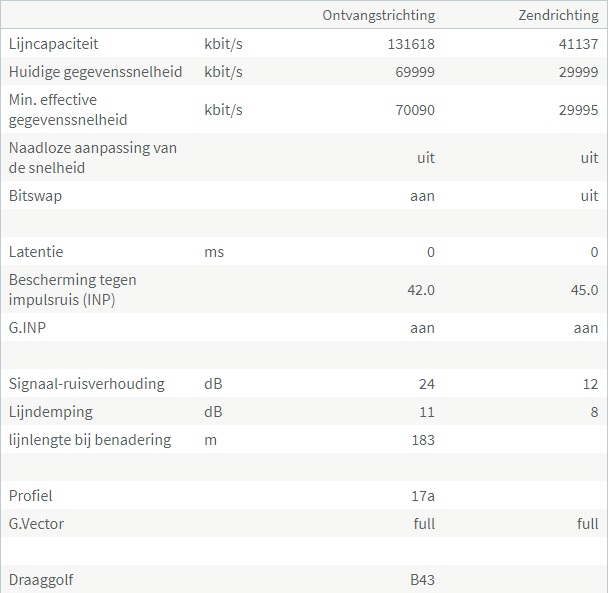Select the Naadloze aanpassing van de snelheid label
The height and width of the screenshot is (593, 608).
93,157
